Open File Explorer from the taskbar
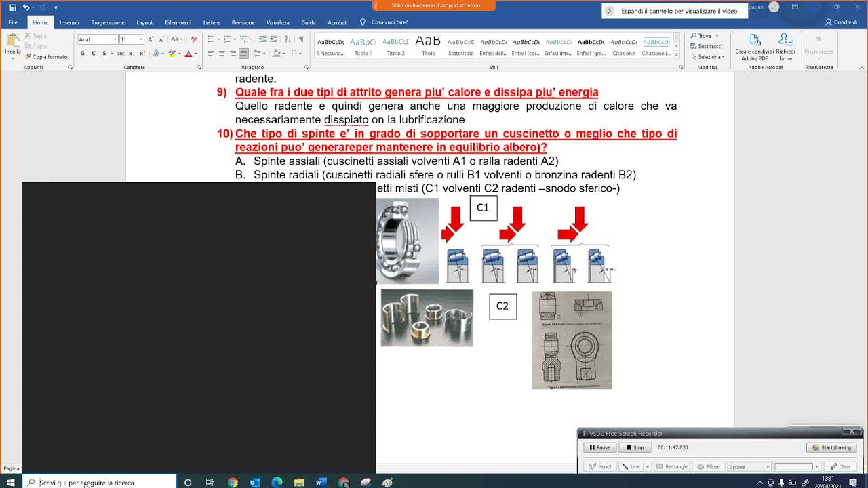 299,483
